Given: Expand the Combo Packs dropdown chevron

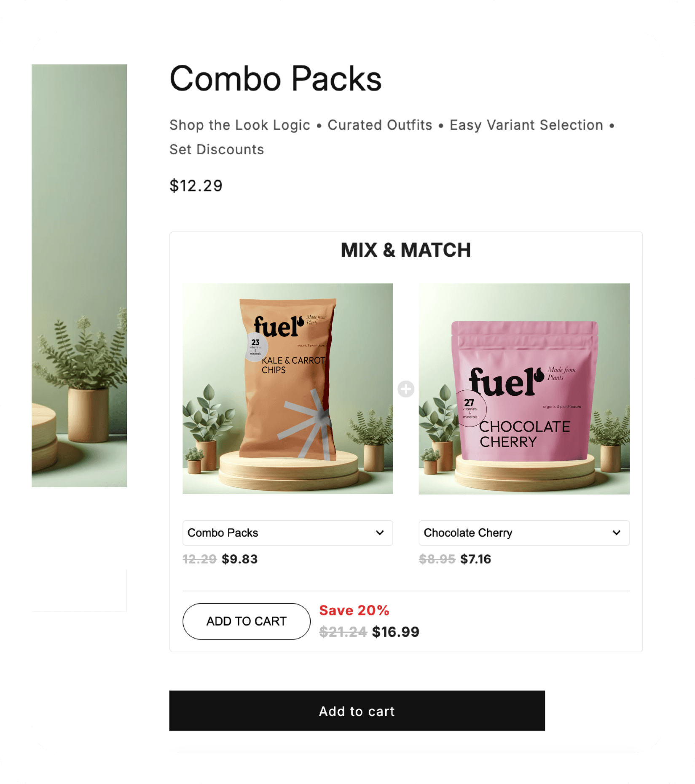Looking at the screenshot, I should (x=380, y=532).
